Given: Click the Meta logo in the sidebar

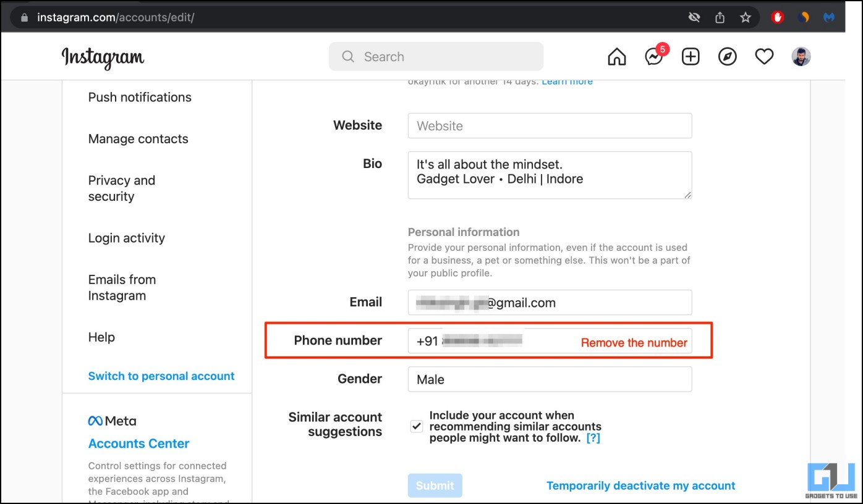Looking at the screenshot, I should click(112, 421).
